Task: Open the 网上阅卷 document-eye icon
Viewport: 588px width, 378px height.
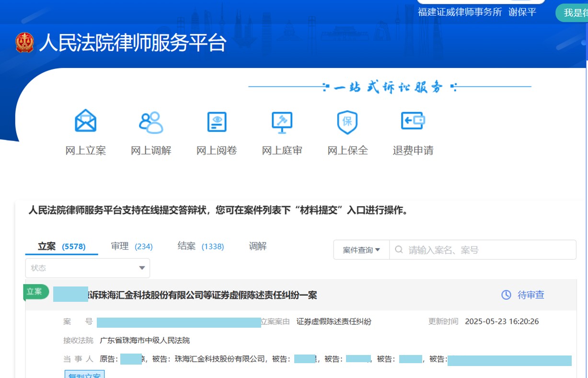Action: [217, 122]
